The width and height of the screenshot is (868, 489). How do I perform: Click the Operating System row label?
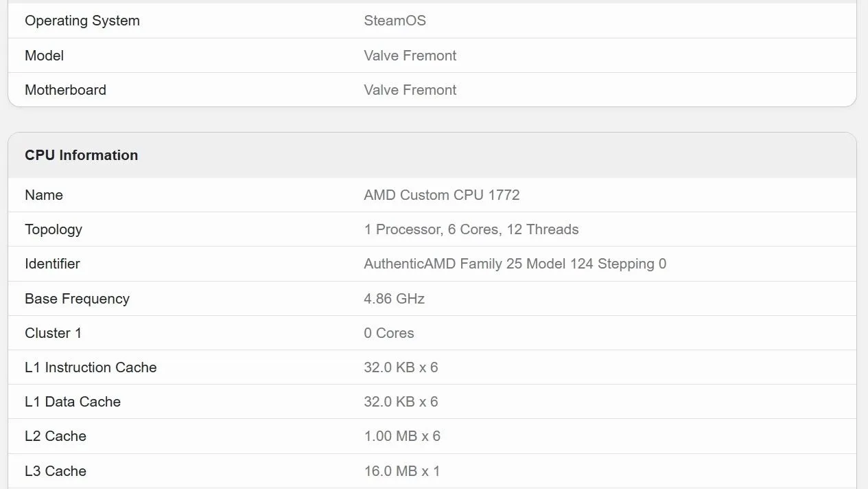click(x=82, y=21)
